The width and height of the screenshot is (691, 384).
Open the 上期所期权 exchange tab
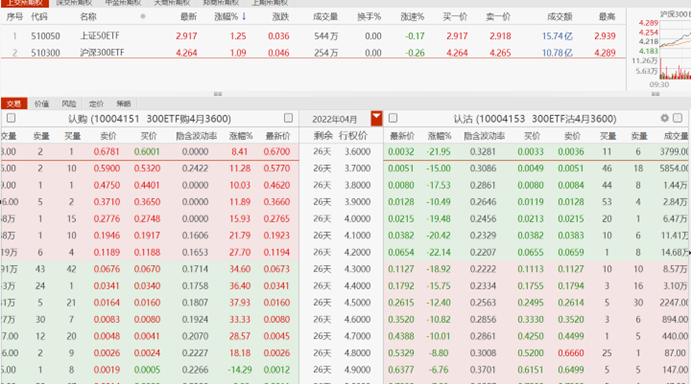pyautogui.click(x=270, y=3)
